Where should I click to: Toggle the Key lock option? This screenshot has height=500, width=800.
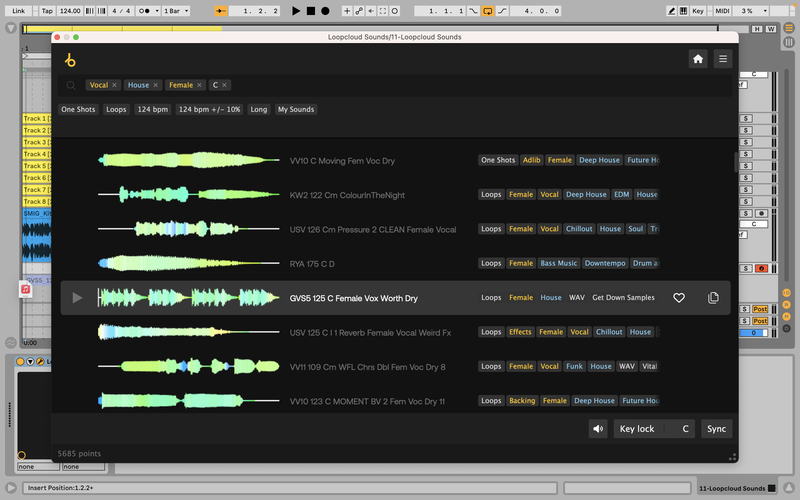tap(636, 429)
